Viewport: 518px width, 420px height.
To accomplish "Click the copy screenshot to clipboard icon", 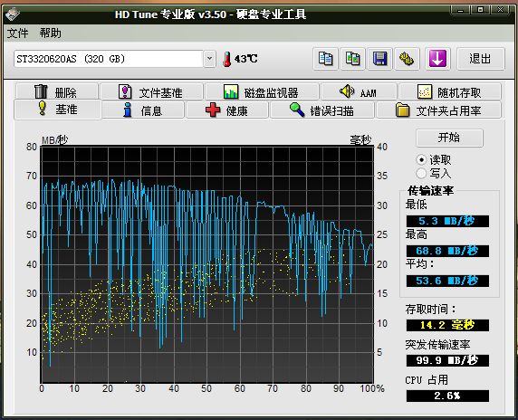I will (x=352, y=59).
